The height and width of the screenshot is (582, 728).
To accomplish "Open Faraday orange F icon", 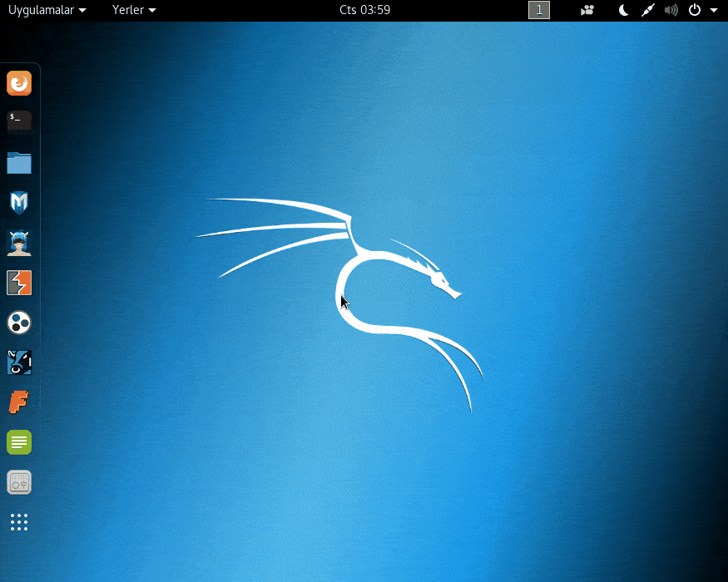I will coord(19,402).
